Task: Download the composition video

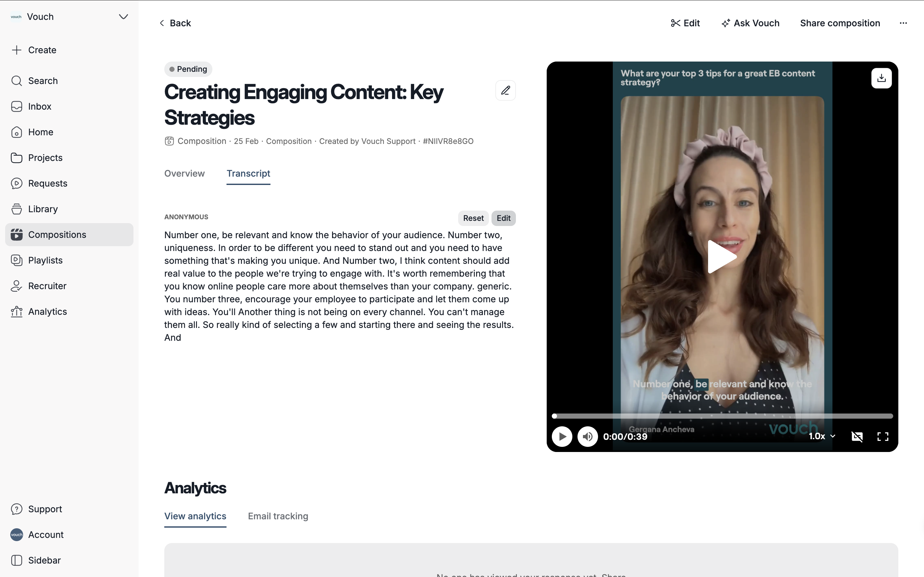Action: pyautogui.click(x=881, y=78)
